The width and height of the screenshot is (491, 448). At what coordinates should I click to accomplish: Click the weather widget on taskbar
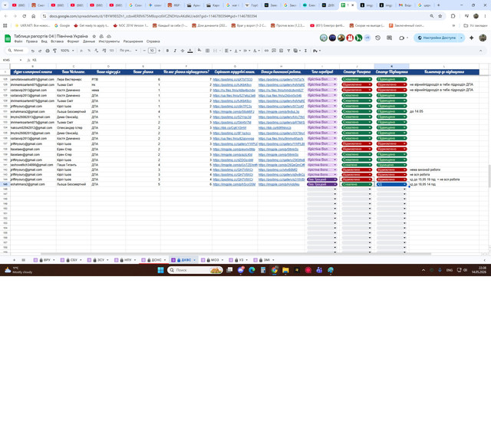pyautogui.click(x=18, y=270)
